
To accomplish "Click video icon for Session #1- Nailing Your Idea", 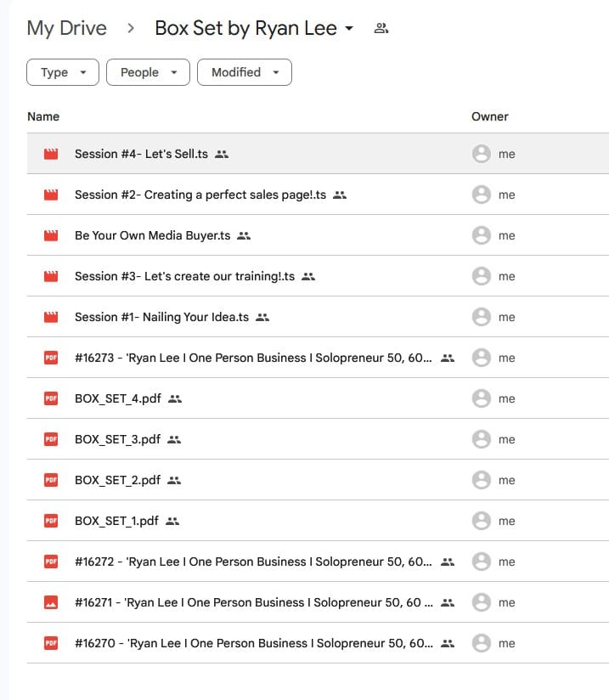I will point(51,317).
